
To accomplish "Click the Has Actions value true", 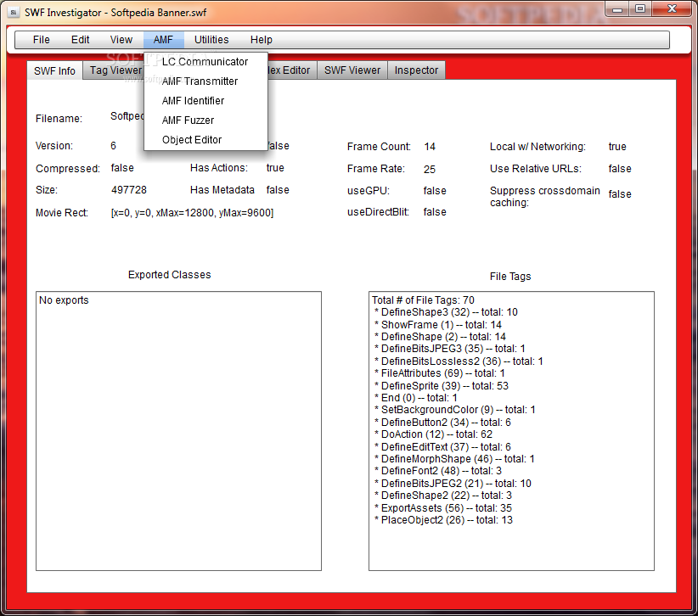I will (x=275, y=168).
